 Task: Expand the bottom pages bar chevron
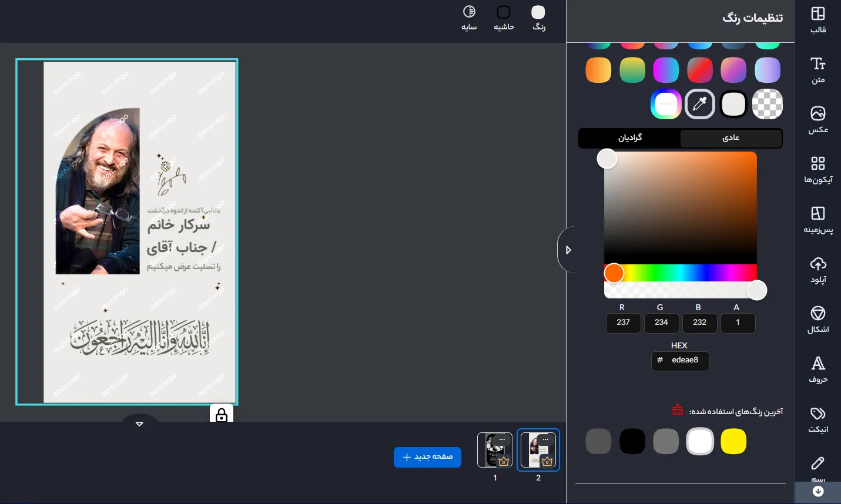coord(139,423)
